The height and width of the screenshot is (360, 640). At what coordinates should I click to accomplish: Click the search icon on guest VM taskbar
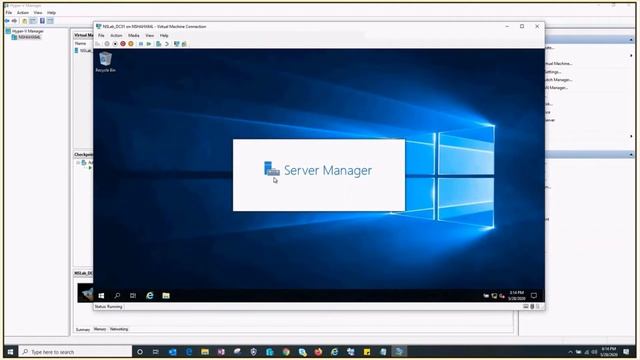pyautogui.click(x=117, y=296)
